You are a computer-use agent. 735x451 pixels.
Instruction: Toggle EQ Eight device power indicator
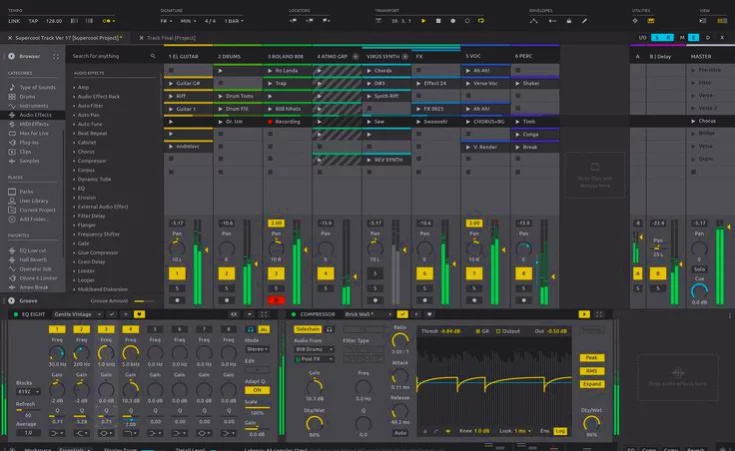coord(15,314)
